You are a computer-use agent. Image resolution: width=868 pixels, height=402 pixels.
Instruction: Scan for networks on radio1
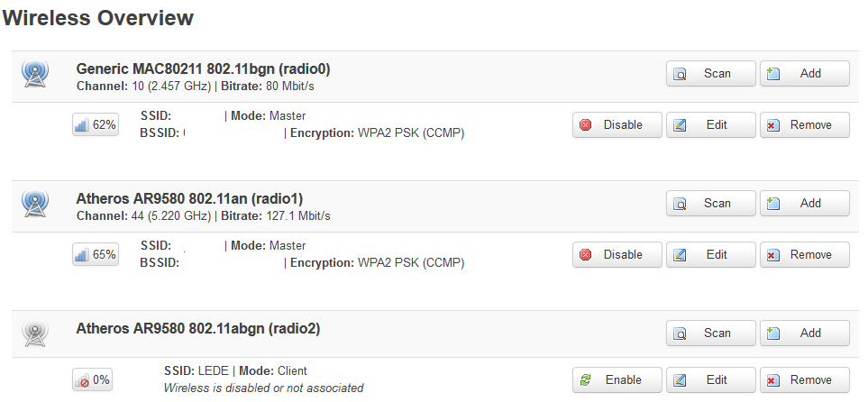(710, 204)
